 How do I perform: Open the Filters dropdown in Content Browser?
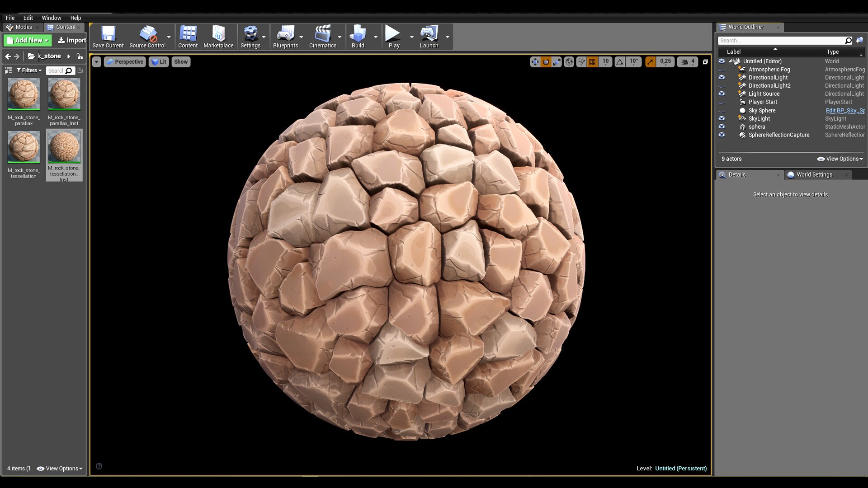(29, 70)
